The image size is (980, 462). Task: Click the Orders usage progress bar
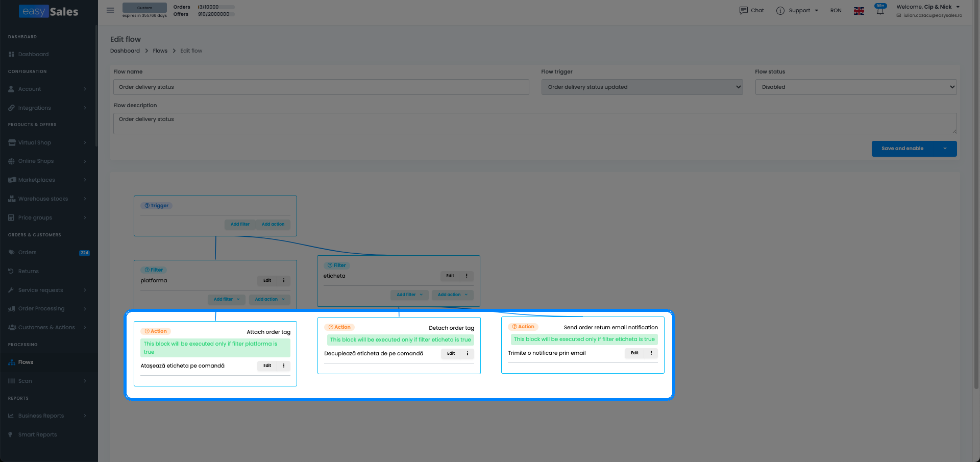coord(216,7)
